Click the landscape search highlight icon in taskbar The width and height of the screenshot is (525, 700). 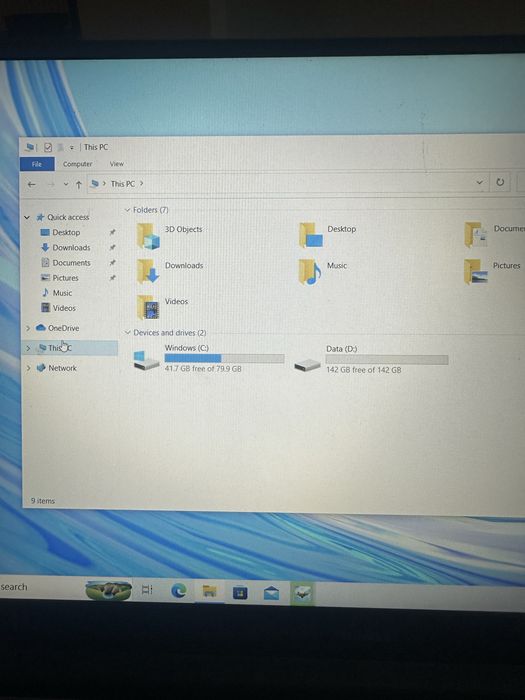click(108, 590)
